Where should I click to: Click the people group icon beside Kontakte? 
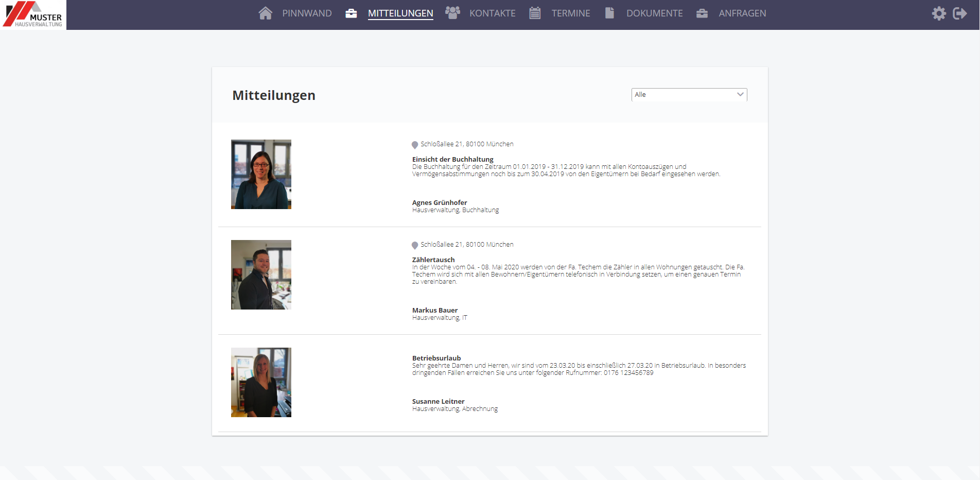click(452, 13)
